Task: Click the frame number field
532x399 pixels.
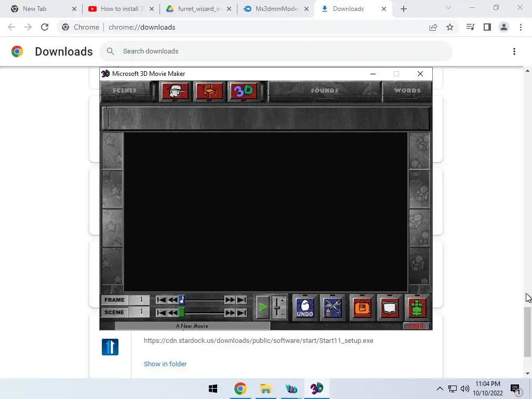Action: (x=139, y=300)
